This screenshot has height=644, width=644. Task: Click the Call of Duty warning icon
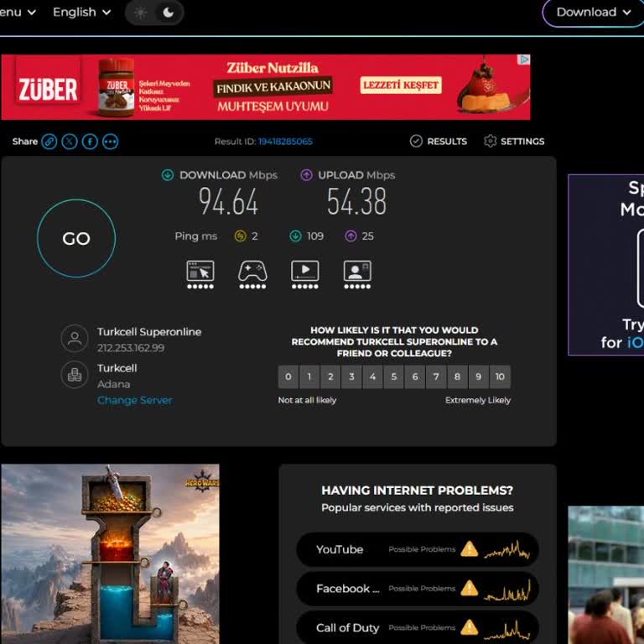[x=469, y=627]
